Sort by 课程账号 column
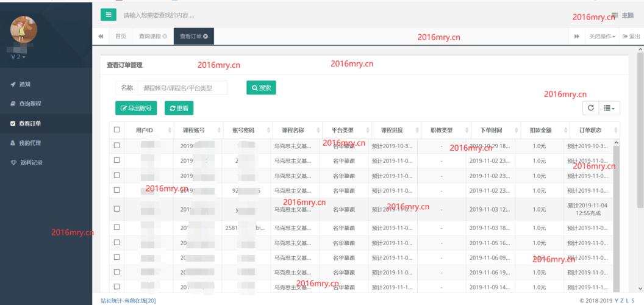The height and width of the screenshot is (305, 644). (x=198, y=131)
